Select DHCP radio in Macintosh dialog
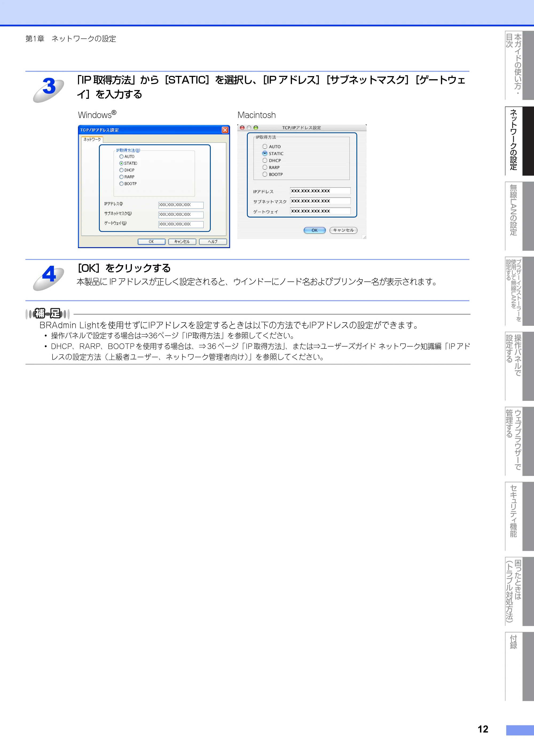This screenshot has height=756, width=534. pos(265,160)
